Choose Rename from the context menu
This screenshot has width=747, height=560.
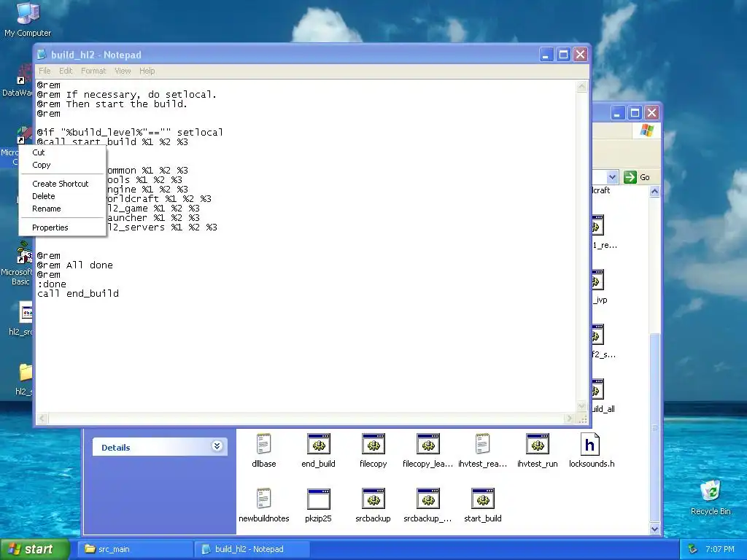click(x=62, y=209)
